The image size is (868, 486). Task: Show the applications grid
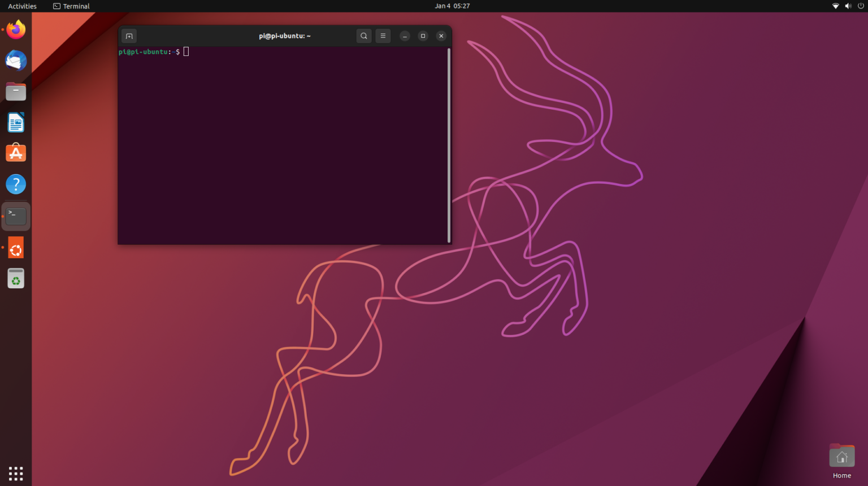[16, 474]
